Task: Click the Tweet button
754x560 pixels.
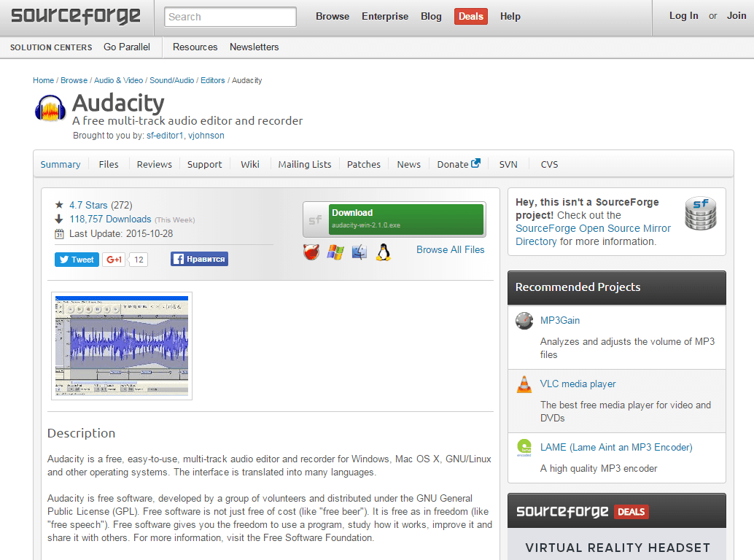Action: pyautogui.click(x=77, y=260)
